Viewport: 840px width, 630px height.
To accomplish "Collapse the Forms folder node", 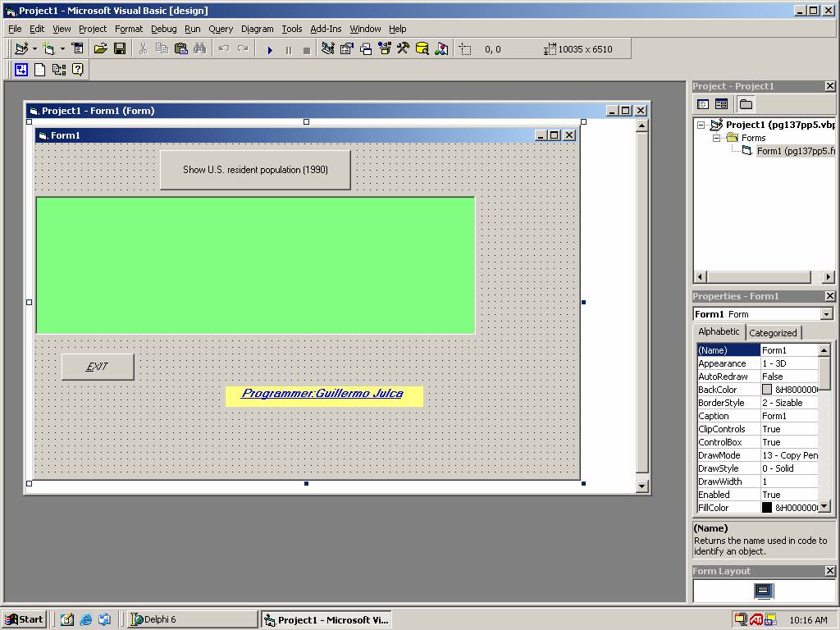I will click(x=716, y=138).
